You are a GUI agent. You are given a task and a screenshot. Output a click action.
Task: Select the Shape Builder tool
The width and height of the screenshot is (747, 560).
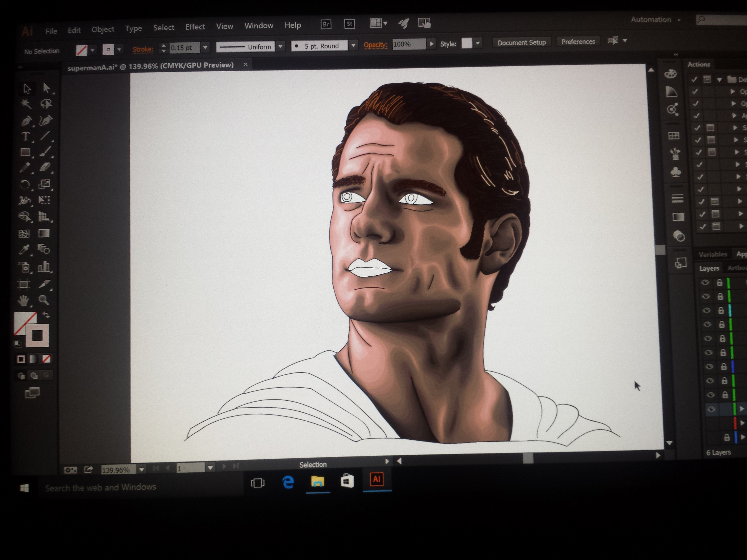point(24,216)
